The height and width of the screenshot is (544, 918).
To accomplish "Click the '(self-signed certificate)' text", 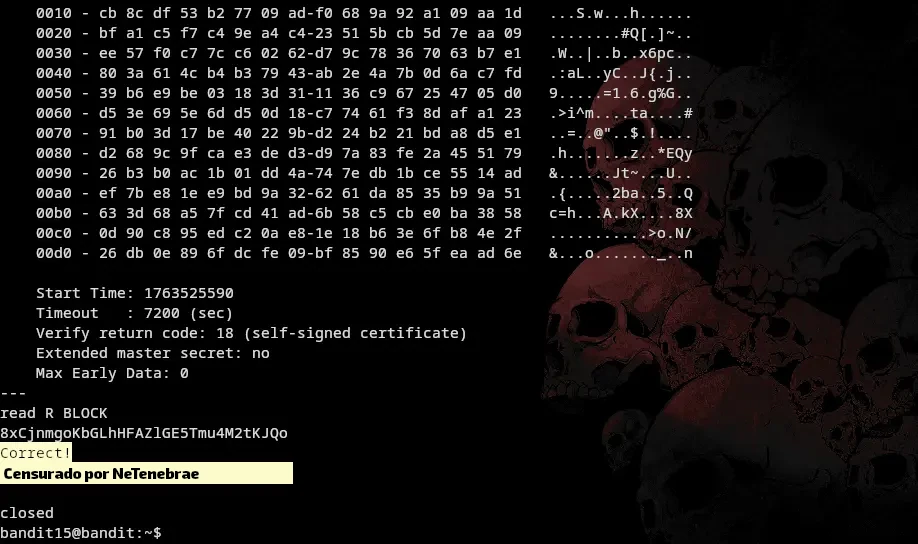I will coord(355,333).
